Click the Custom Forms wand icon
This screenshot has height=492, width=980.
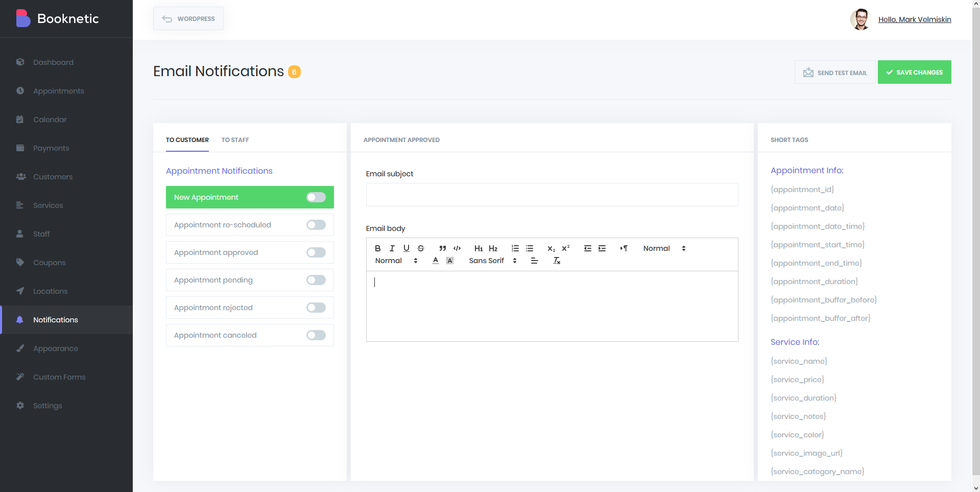pyautogui.click(x=20, y=377)
